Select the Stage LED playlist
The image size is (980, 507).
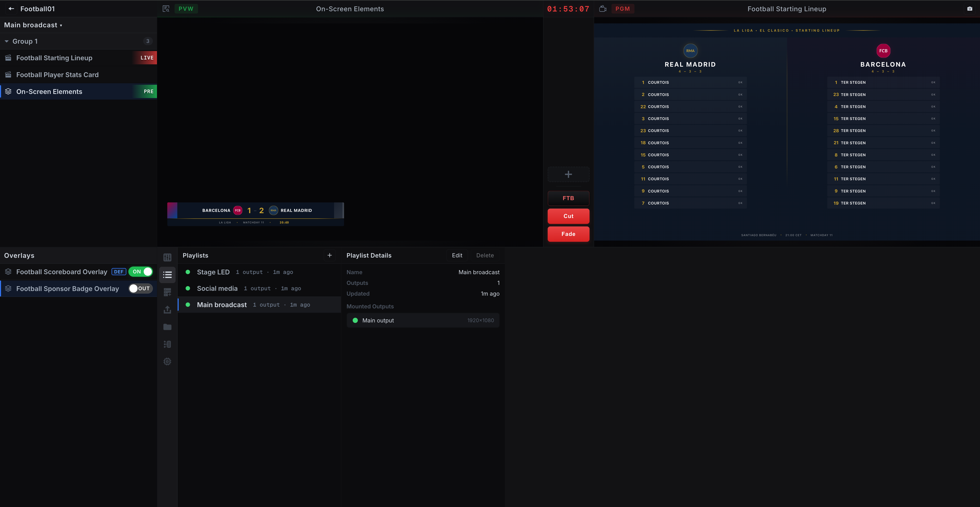click(x=260, y=272)
